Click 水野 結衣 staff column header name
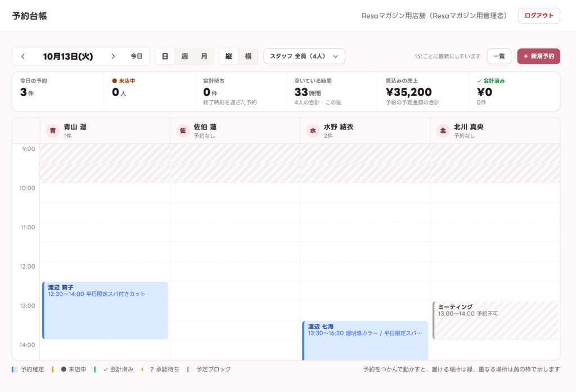576x392 pixels. click(x=339, y=127)
